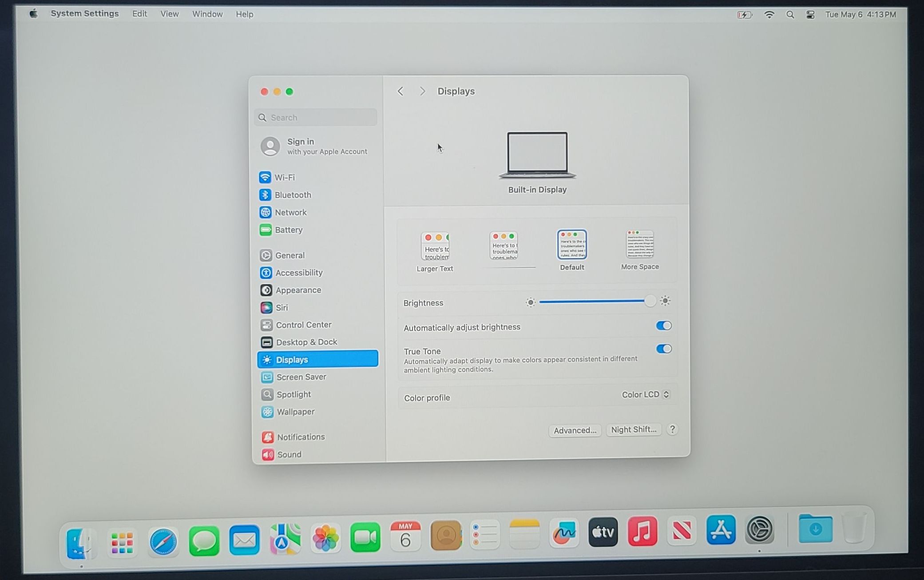Turn off True Tone toggle

[x=663, y=349]
